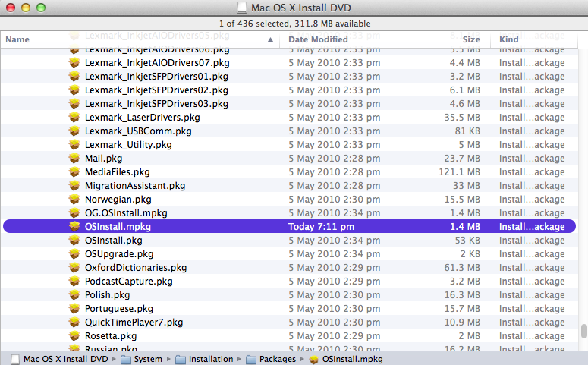Select the file name OxfordDictionaries.pkg
The height and width of the screenshot is (365, 588).
click(x=136, y=267)
